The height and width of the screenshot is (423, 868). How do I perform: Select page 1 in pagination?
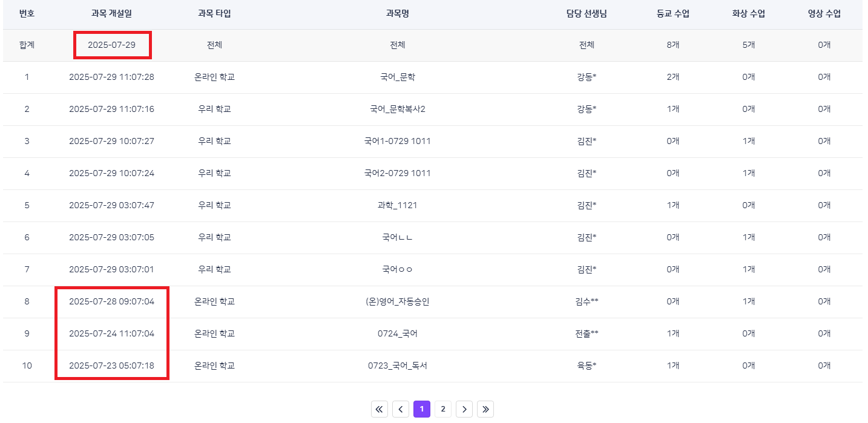click(422, 410)
